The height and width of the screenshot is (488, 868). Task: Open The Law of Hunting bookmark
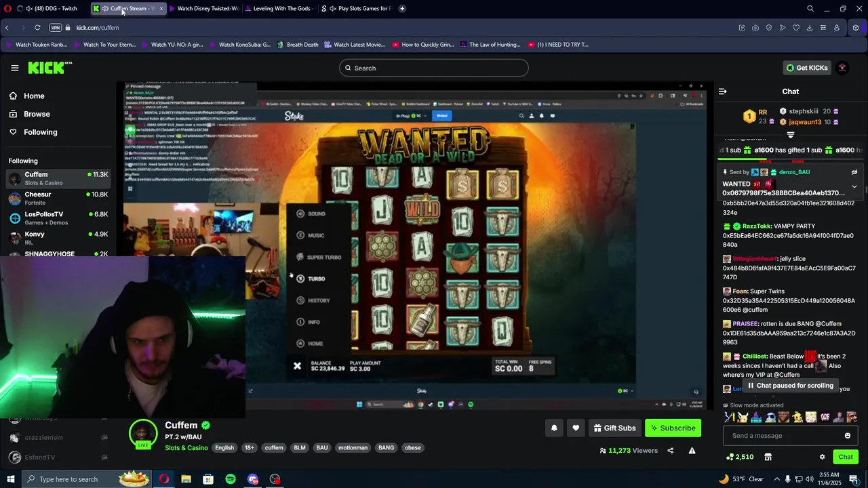pyautogui.click(x=490, y=45)
